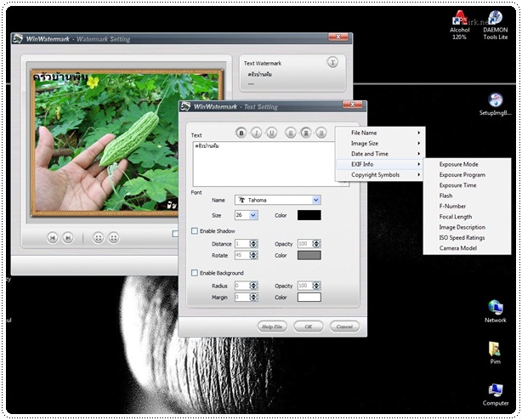Choose ISO Speed Ratings from EXIF submenu
Viewport: 522px width, 420px height.
pos(467,237)
